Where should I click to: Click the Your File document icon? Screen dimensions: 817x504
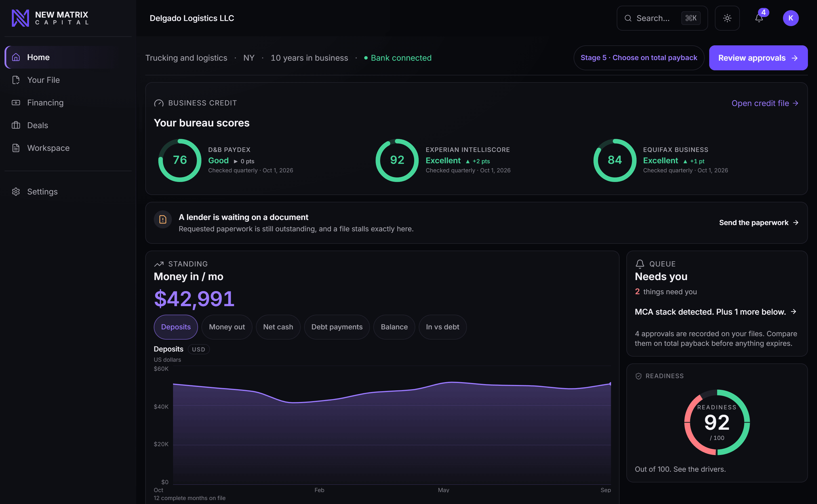tap(16, 80)
